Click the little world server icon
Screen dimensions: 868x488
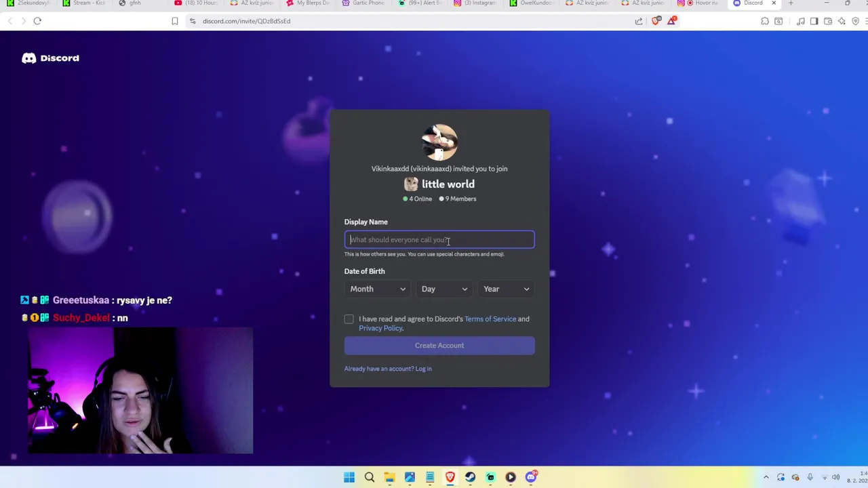(x=411, y=184)
